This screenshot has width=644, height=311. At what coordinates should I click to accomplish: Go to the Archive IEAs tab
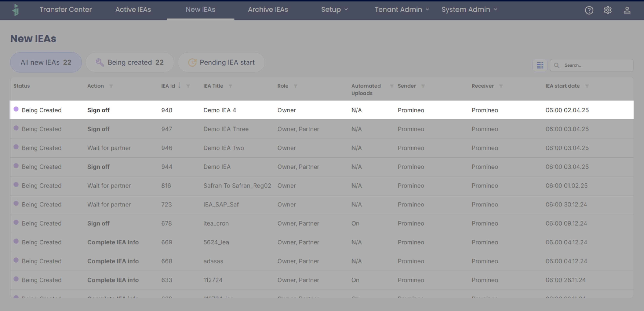pyautogui.click(x=268, y=10)
